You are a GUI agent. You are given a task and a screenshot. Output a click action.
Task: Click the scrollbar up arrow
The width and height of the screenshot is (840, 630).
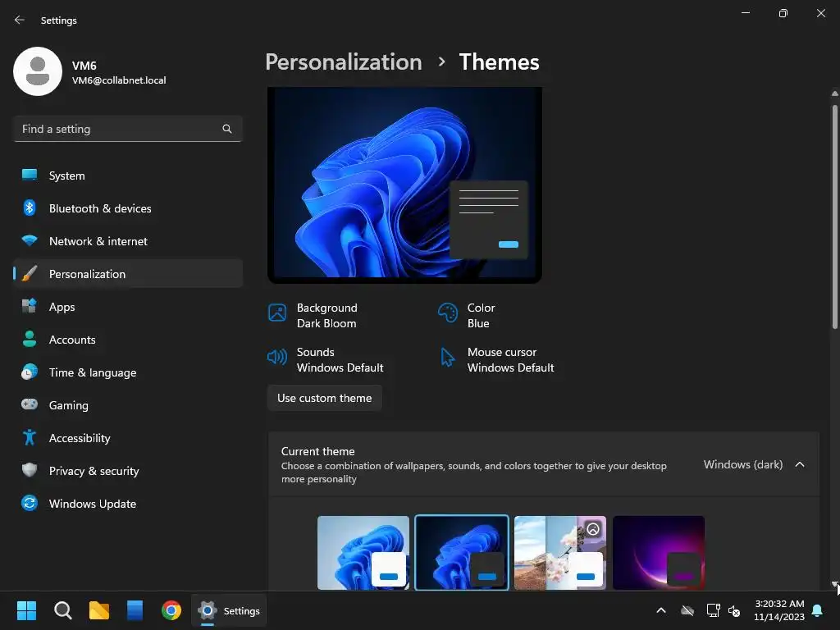click(834, 94)
